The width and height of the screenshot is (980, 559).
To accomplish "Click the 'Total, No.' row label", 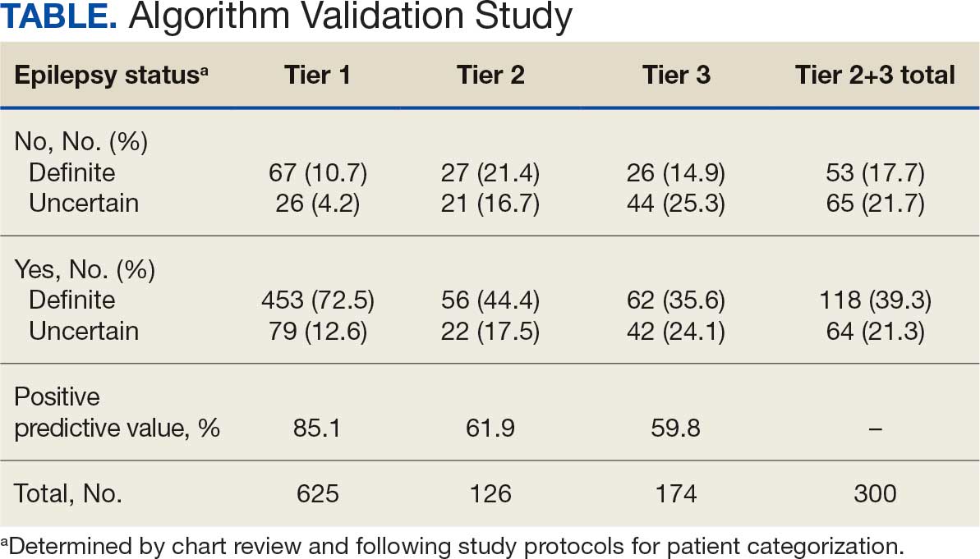I will (x=68, y=493).
